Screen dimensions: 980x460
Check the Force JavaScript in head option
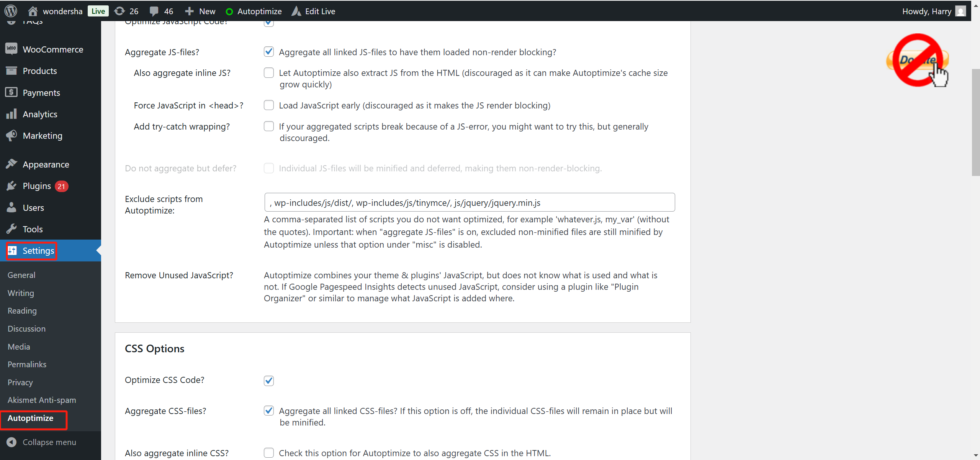coord(269,105)
